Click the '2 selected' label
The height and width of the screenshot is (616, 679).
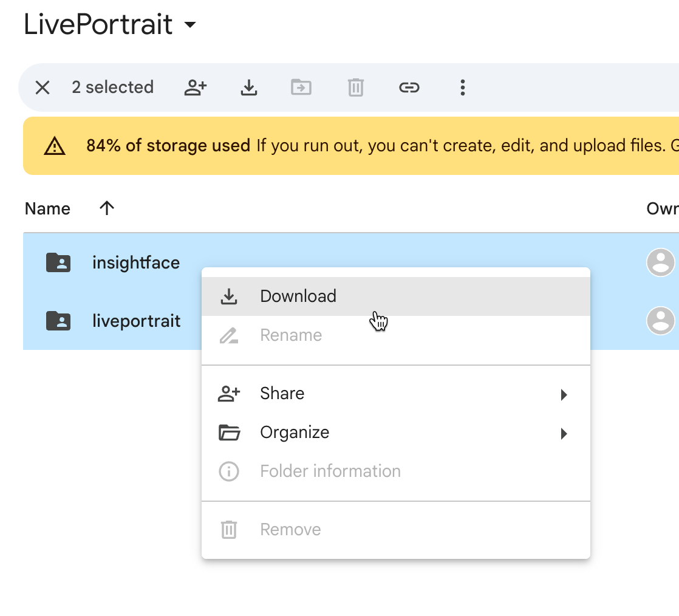[x=112, y=87]
